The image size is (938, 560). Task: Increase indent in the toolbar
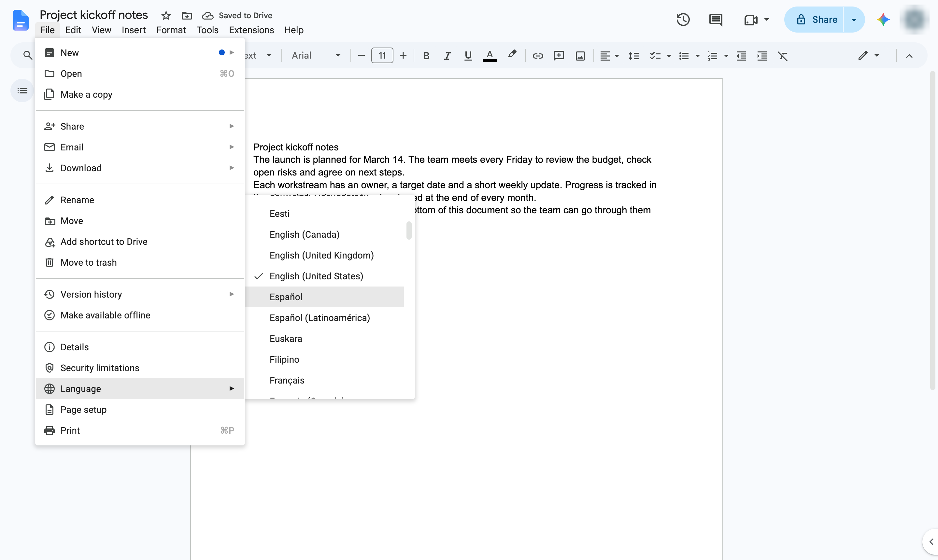point(762,56)
